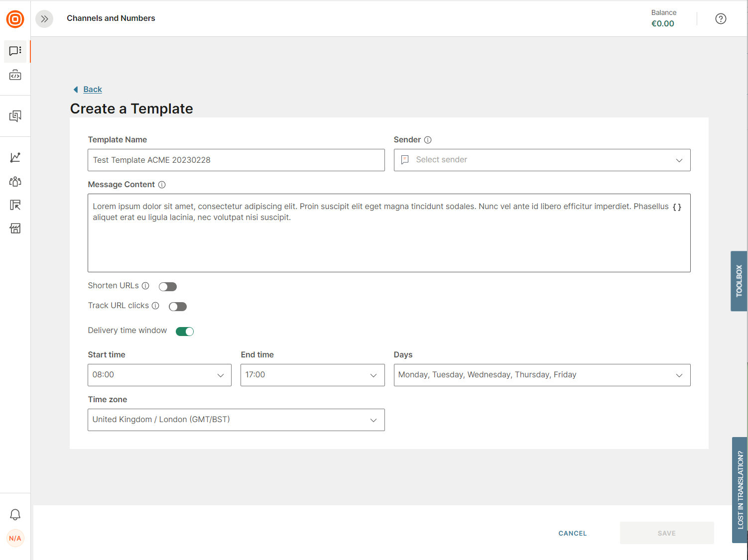Insert placeholder using curly braces icon
This screenshot has height=560, width=748.
click(x=677, y=207)
